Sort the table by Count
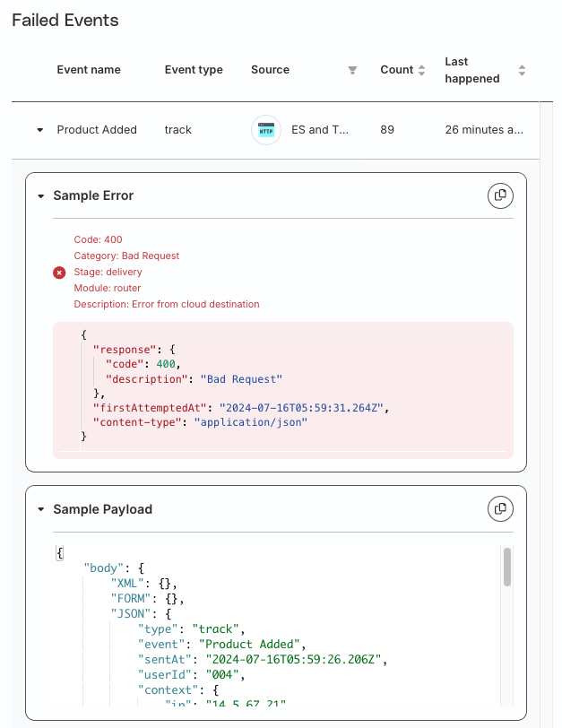Viewport: 562px width, 728px height. pyautogui.click(x=421, y=70)
